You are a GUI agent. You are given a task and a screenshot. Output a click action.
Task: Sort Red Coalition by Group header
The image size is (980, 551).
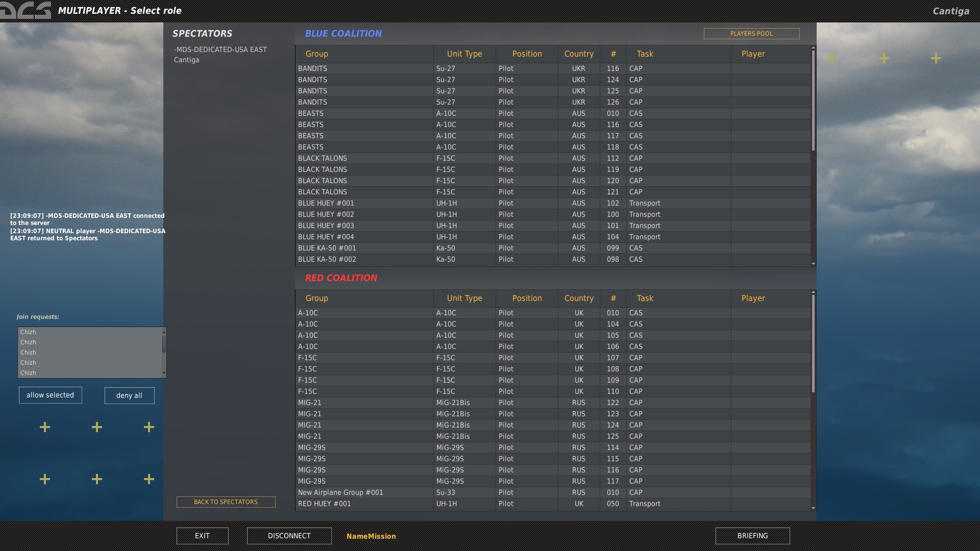[364, 298]
